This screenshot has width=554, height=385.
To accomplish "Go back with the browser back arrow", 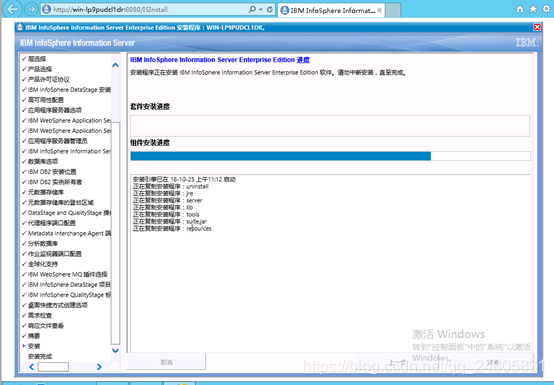I will click(x=13, y=9).
